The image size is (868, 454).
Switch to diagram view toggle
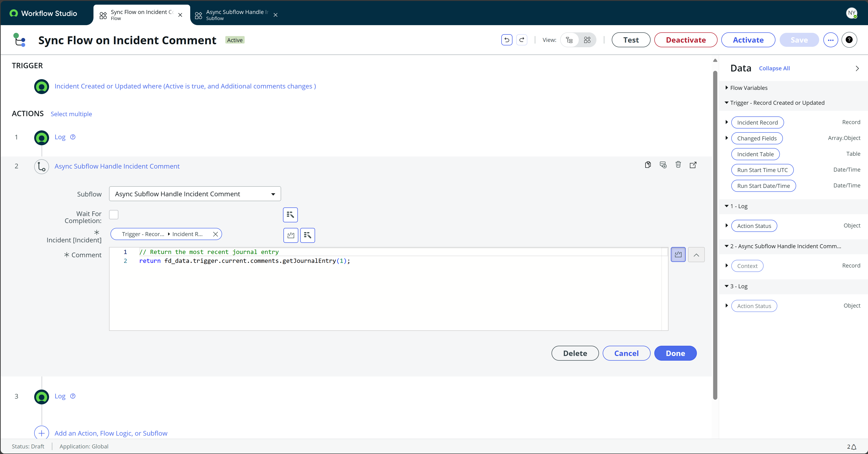point(587,40)
